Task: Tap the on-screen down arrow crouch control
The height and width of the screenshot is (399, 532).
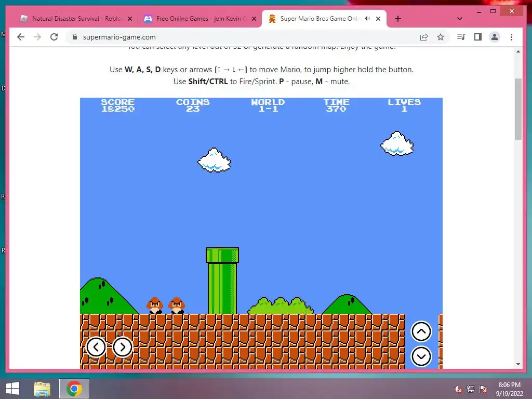Action: 421,356
